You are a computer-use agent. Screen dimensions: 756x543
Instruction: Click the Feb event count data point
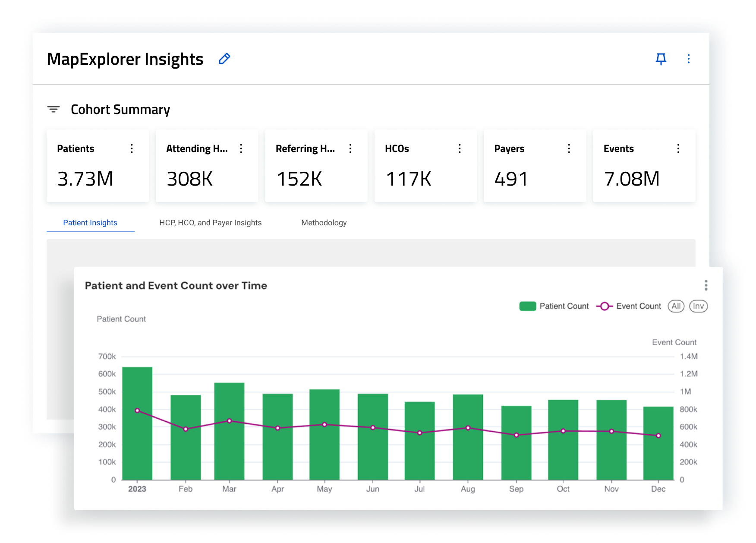click(186, 429)
